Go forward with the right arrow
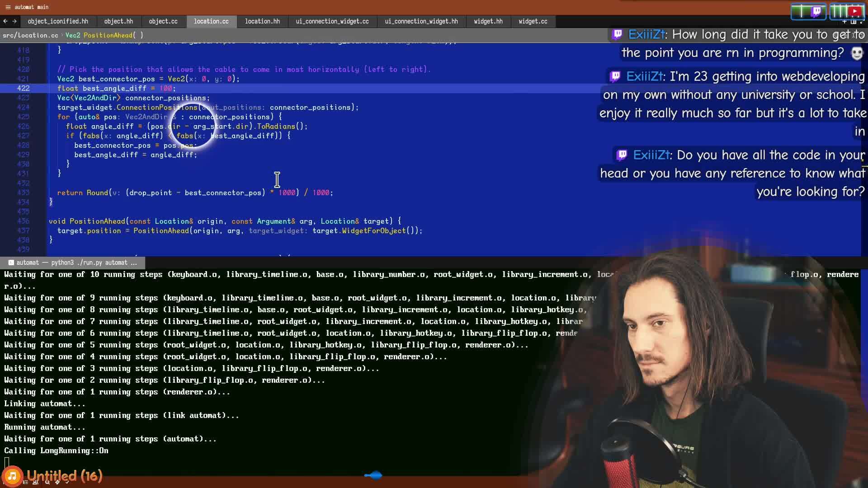 (x=14, y=21)
